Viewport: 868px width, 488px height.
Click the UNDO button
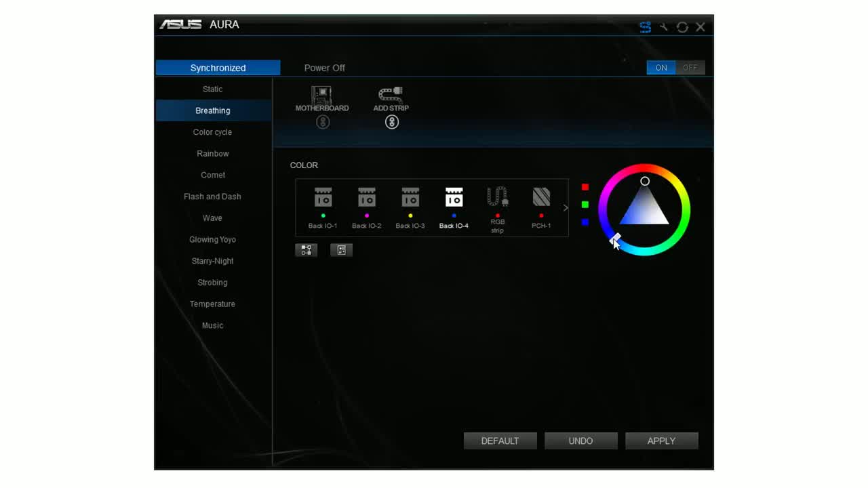pos(581,441)
